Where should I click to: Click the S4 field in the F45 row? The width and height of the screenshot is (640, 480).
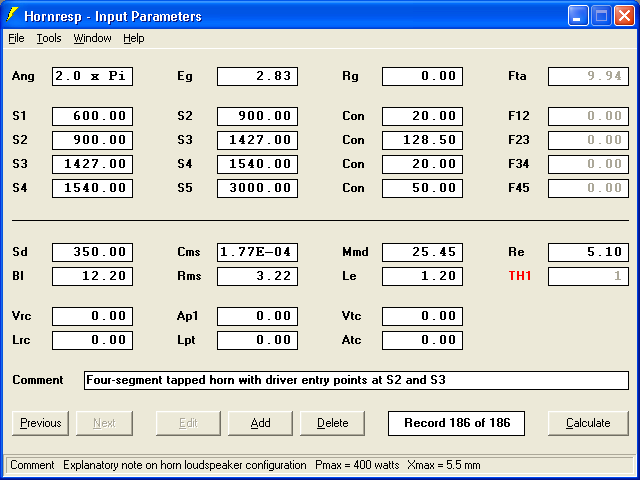tap(92, 188)
